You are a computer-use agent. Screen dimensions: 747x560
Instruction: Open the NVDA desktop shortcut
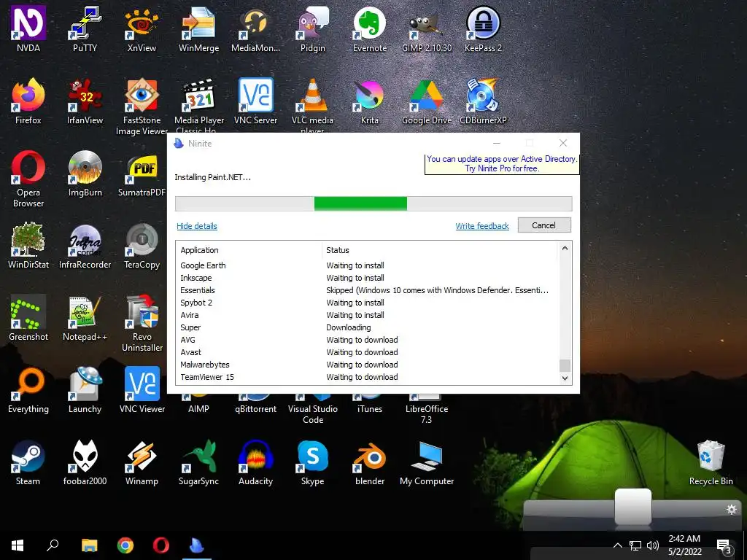28,28
